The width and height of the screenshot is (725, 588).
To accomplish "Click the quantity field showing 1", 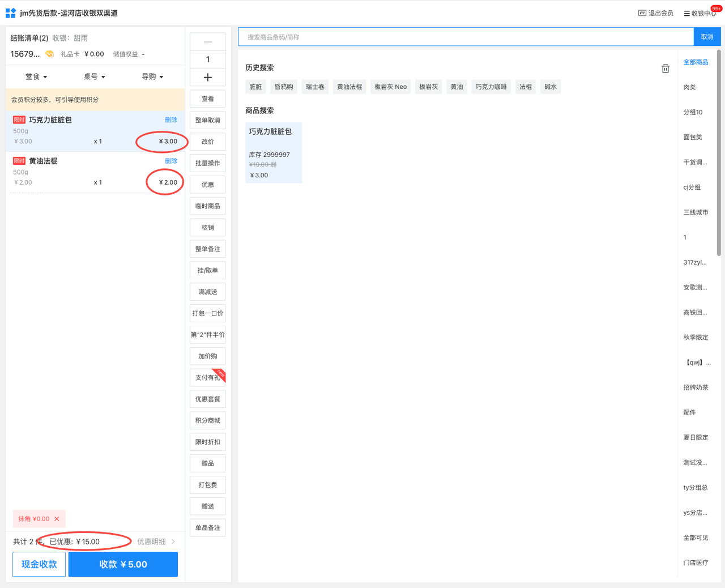I will [x=208, y=59].
